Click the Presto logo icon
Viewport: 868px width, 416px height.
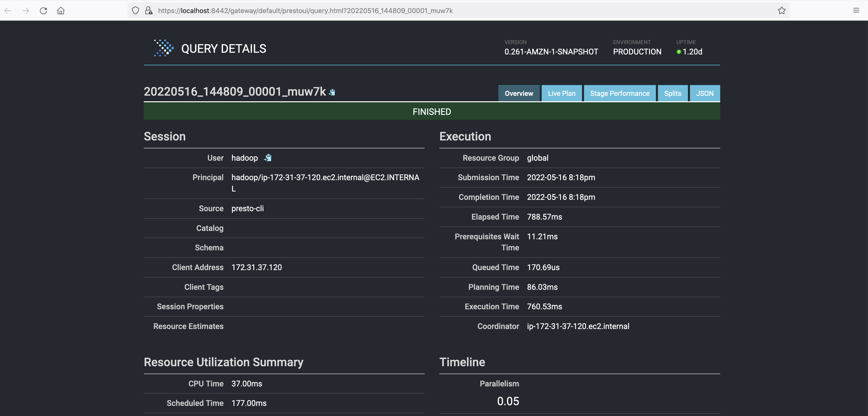pyautogui.click(x=164, y=48)
